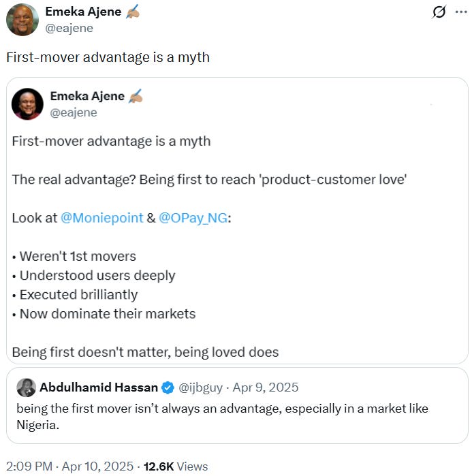472x476 pixels.
Task: Open the Apr 9, 2025 quoted date
Action: click(x=266, y=387)
